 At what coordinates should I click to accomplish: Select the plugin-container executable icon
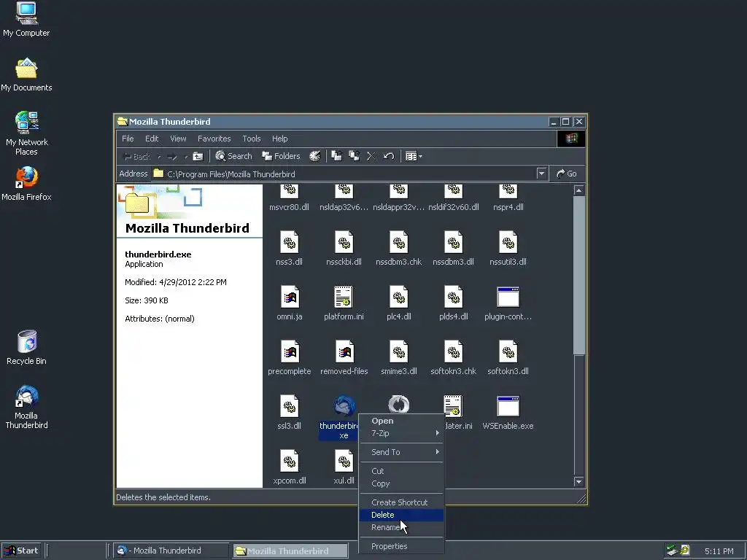(x=508, y=297)
